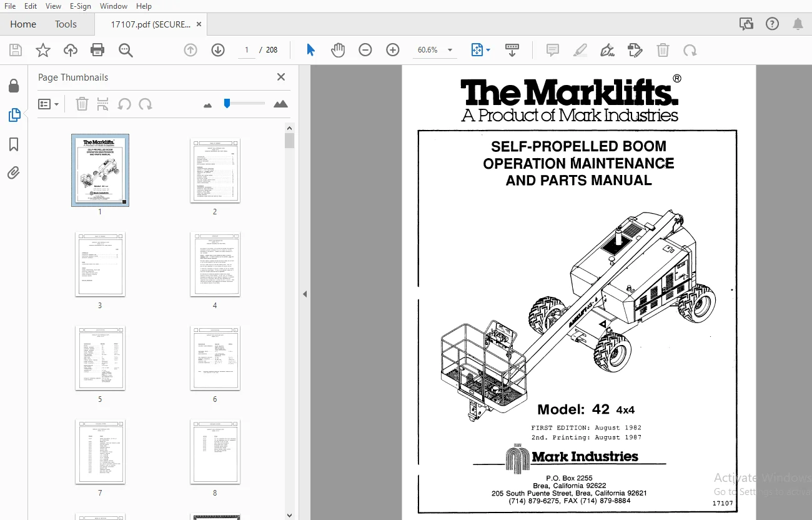Go to next page arrow
The image size is (812, 520).
pos(218,50)
